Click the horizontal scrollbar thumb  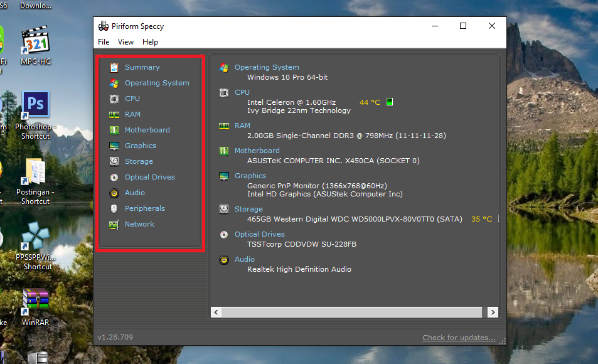point(351,312)
